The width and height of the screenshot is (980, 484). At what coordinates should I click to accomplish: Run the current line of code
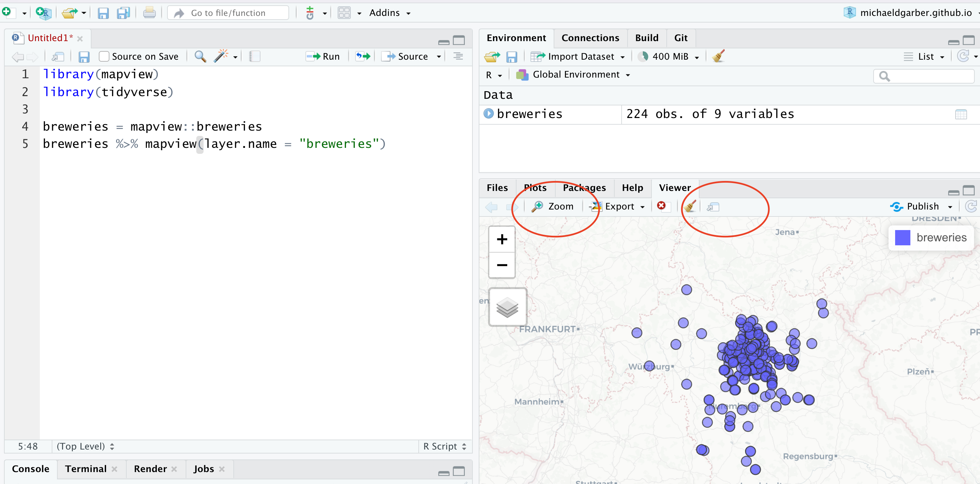point(323,56)
